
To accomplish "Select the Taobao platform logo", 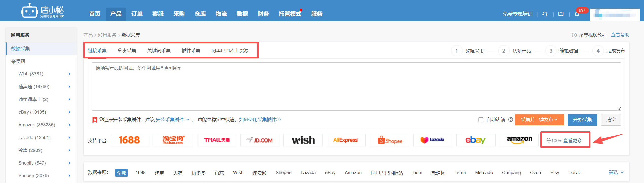I will pos(173,140).
